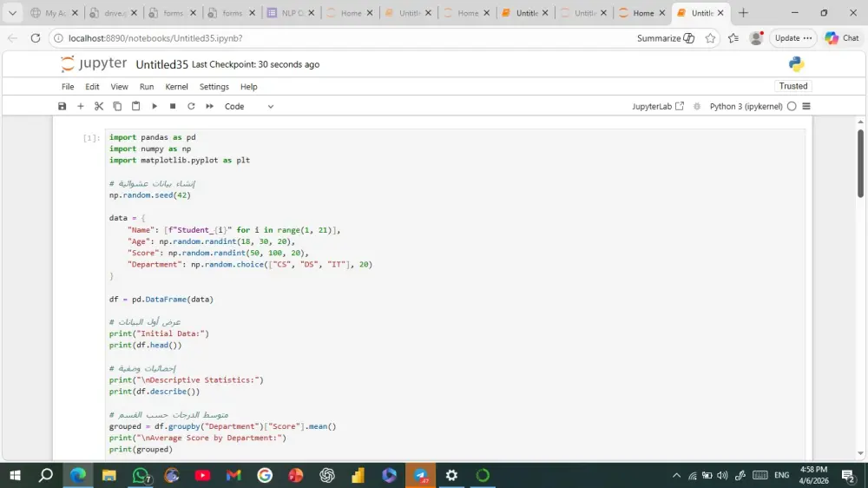Switch to the drive browser tab
This screenshot has width=868, height=488.
pos(114,13)
